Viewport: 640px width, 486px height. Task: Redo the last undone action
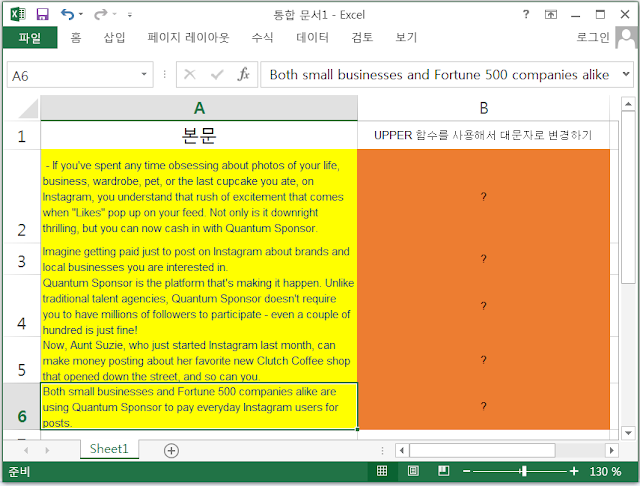100,14
